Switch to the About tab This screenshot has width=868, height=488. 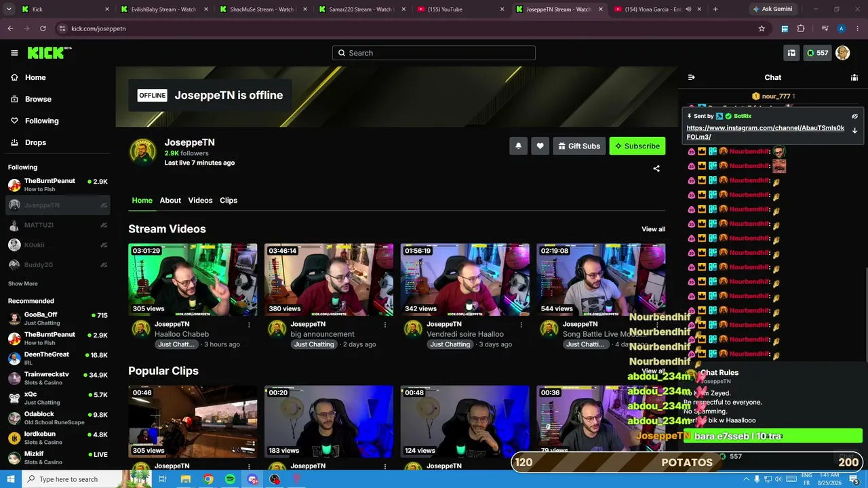tap(170, 201)
